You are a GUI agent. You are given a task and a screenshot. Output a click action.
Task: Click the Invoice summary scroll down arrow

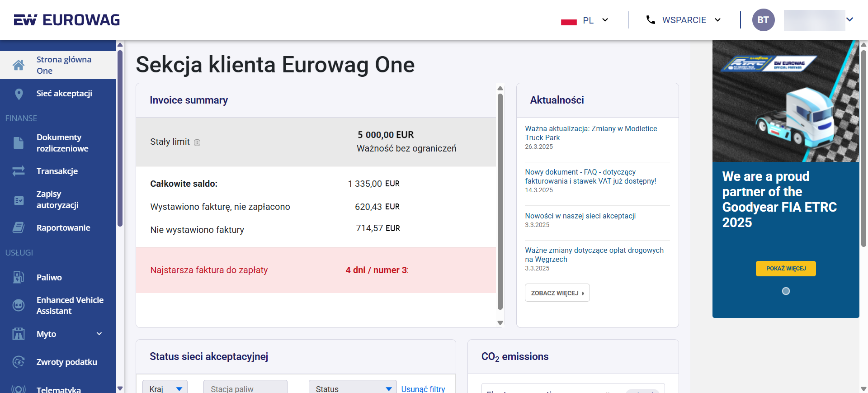[x=500, y=322]
